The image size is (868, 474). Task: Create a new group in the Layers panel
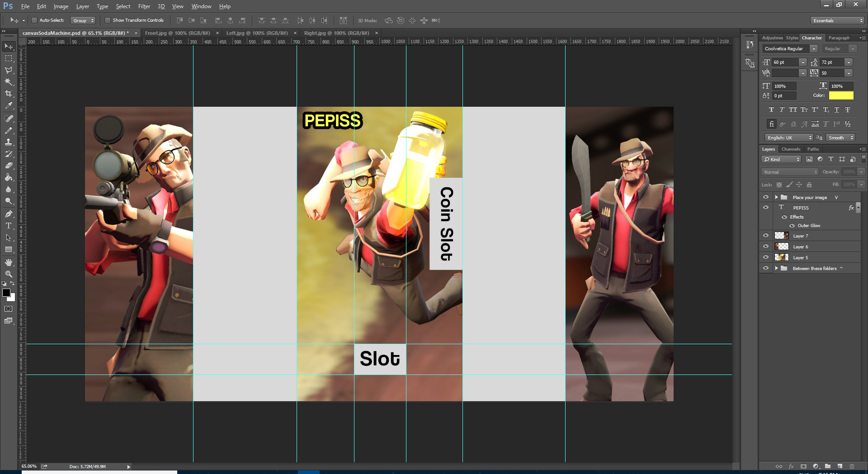pos(827,466)
